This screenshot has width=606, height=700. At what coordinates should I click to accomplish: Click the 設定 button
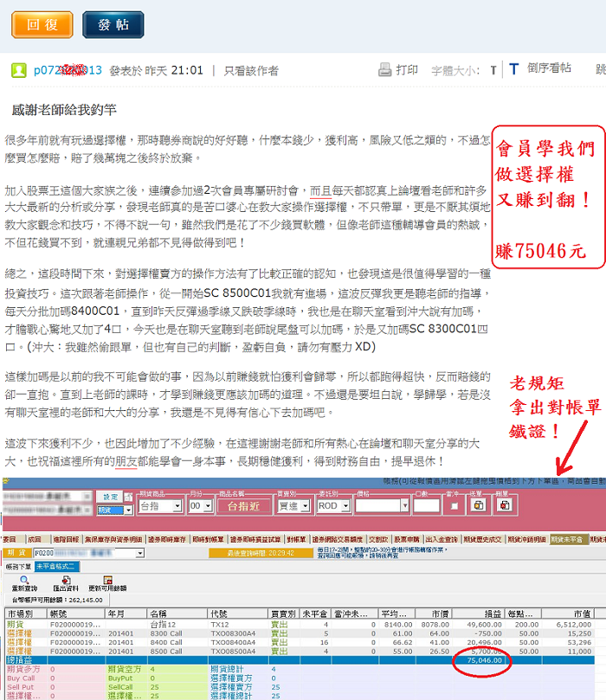click(110, 497)
